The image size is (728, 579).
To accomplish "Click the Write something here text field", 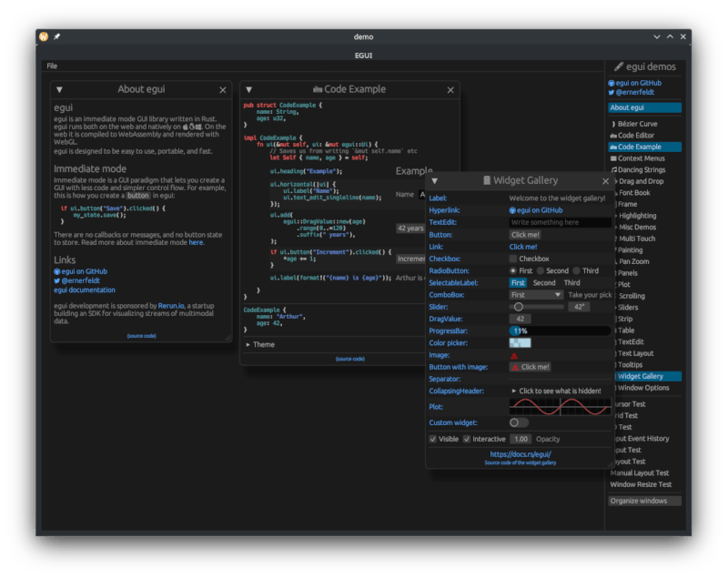I will tap(546, 222).
